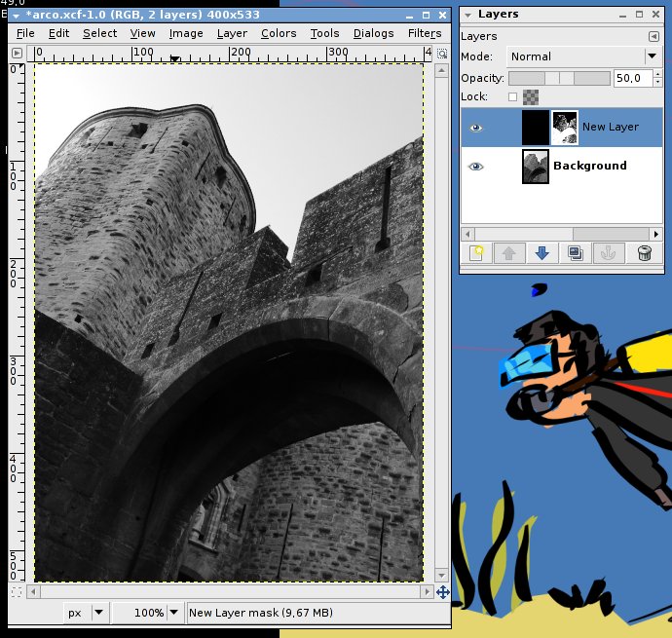Click the New Layer name text
Image resolution: width=672 pixels, height=638 pixels.
click(611, 127)
